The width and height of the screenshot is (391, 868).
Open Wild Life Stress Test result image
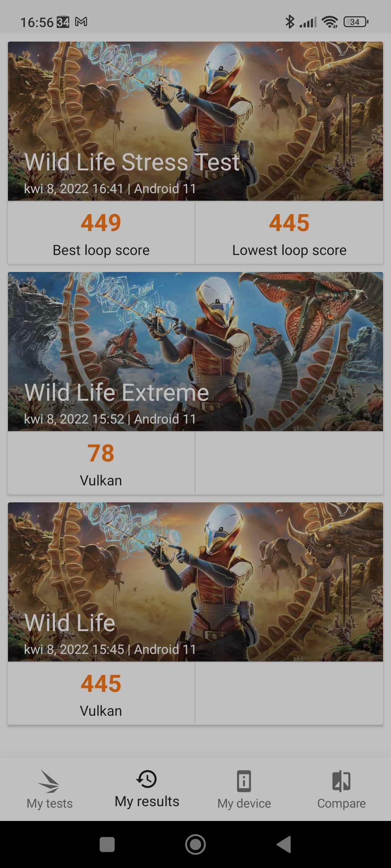click(x=195, y=121)
